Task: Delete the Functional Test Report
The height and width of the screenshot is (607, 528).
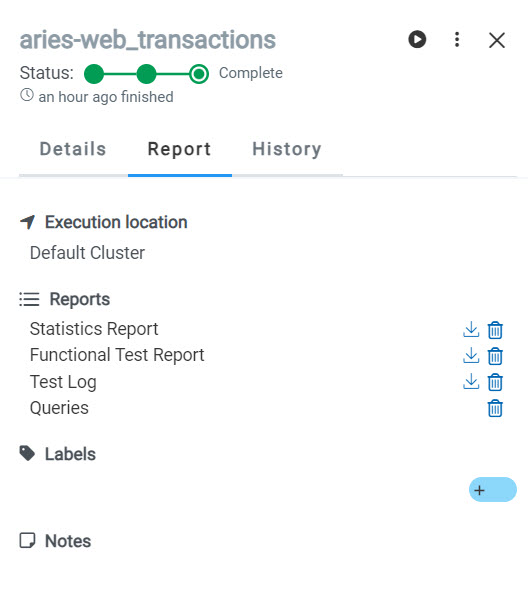Action: click(495, 356)
